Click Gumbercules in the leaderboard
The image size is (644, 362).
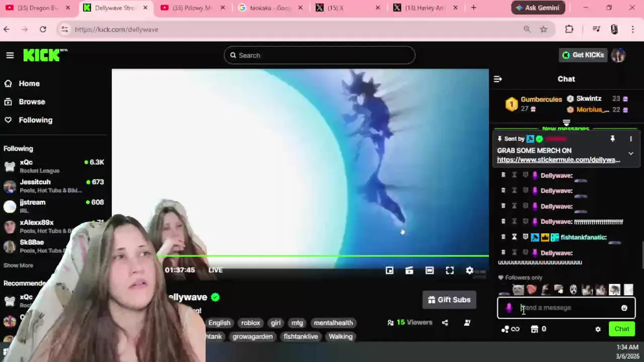tap(541, 100)
